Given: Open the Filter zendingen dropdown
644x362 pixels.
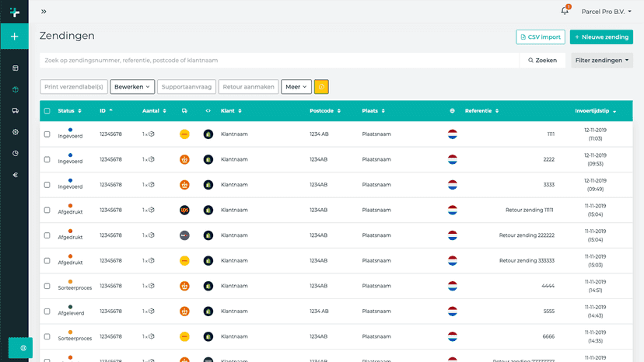Looking at the screenshot, I should click(602, 61).
